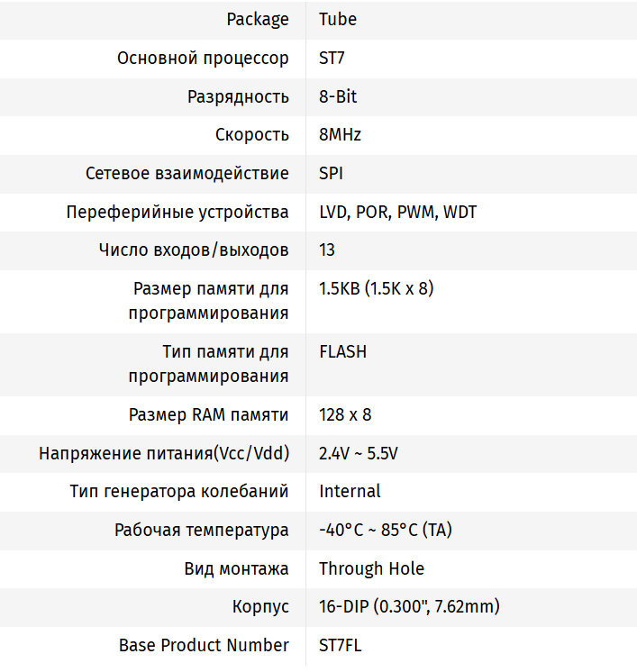
Task: Click the '2.4V ~ 5.5V' voltage value
Action: 358,453
